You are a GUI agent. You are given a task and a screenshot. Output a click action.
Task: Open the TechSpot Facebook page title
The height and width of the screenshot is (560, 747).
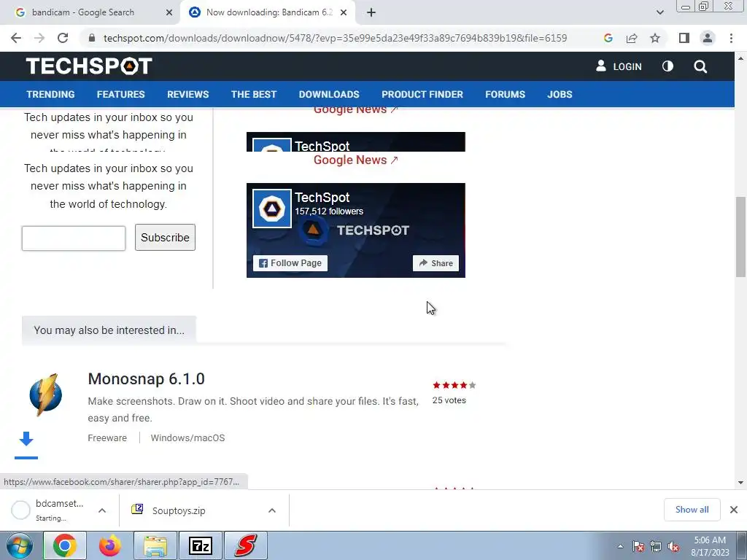322,197
